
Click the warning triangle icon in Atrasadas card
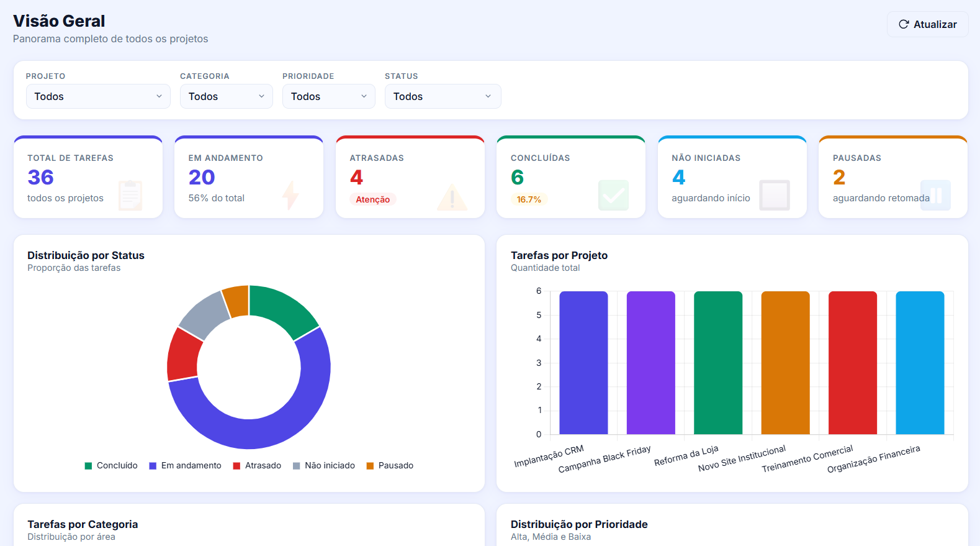[x=452, y=196]
